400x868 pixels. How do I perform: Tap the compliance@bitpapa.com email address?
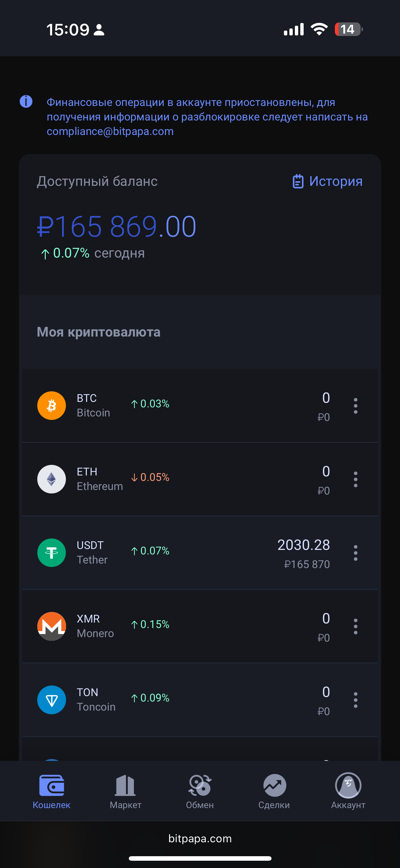pos(110,131)
